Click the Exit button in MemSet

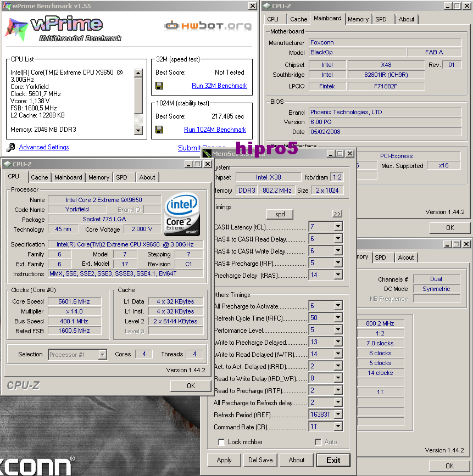point(333,460)
